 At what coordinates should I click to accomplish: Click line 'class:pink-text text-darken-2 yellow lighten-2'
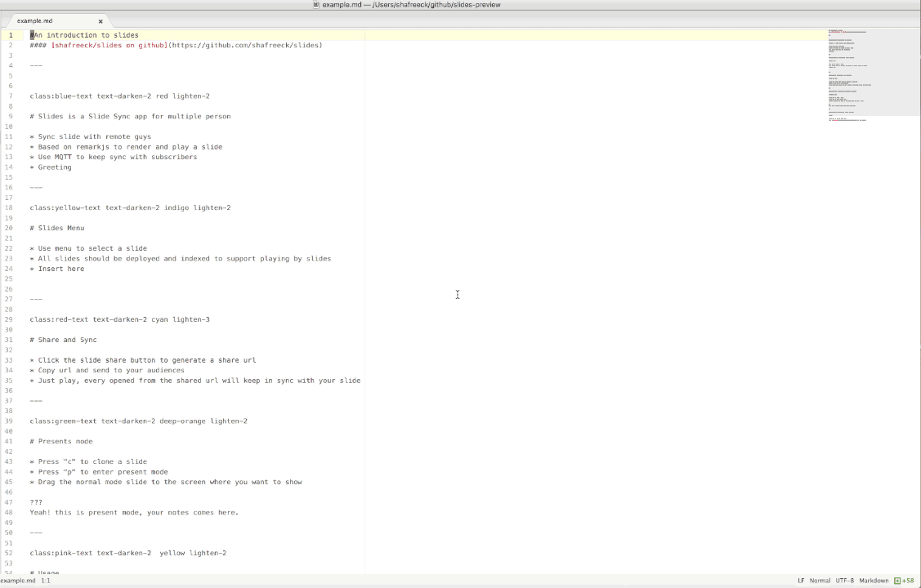pos(128,553)
